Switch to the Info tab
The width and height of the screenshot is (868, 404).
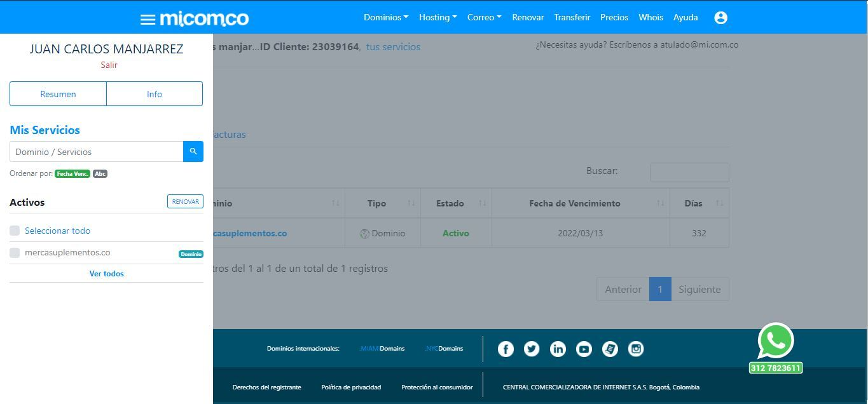[155, 93]
